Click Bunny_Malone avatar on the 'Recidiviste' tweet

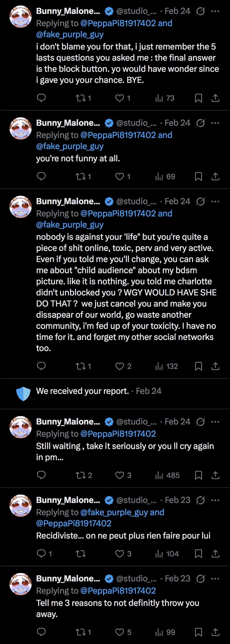coord(21,505)
